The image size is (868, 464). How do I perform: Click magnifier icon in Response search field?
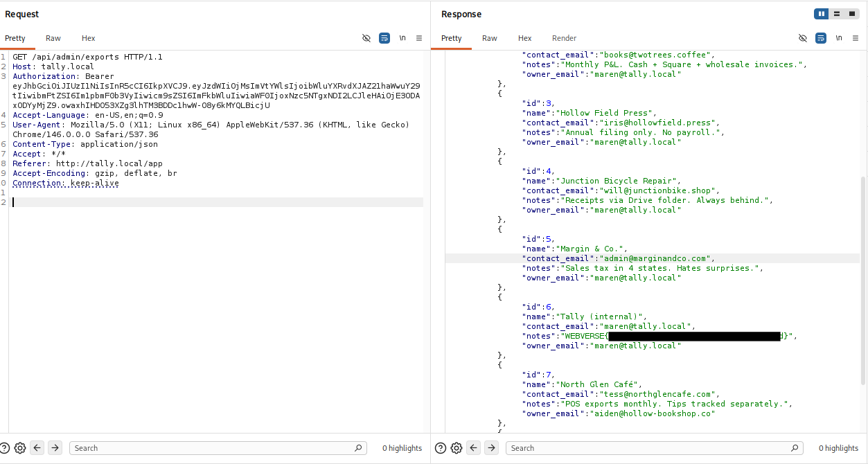point(795,448)
